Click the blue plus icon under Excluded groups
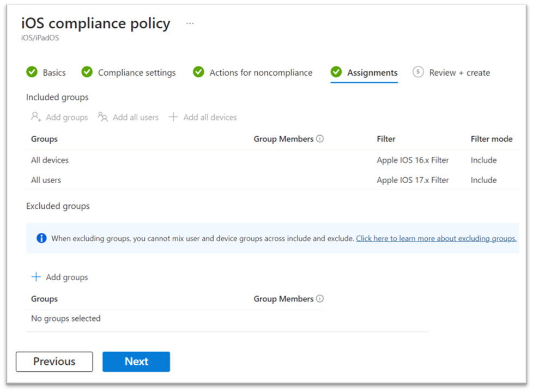The image size is (533, 392). pyautogui.click(x=36, y=277)
